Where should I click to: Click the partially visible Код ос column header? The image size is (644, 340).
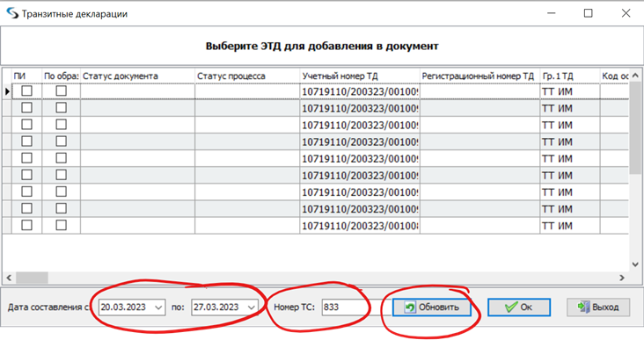[x=614, y=76]
